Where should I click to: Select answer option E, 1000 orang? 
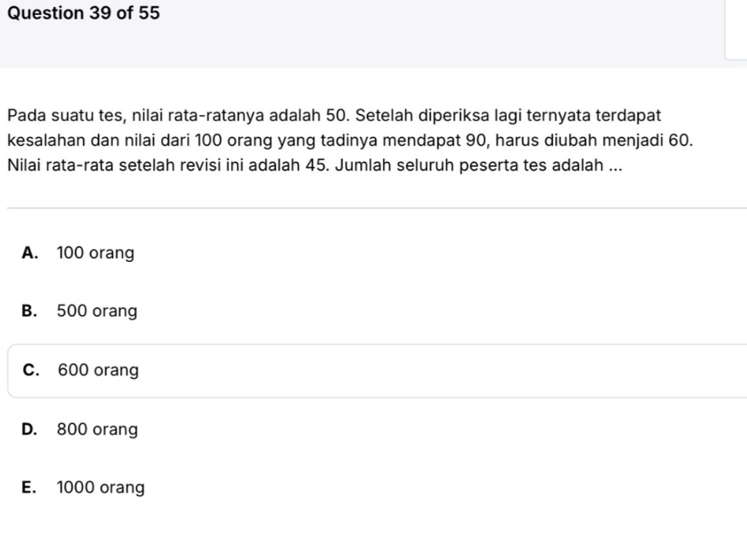pos(101,488)
